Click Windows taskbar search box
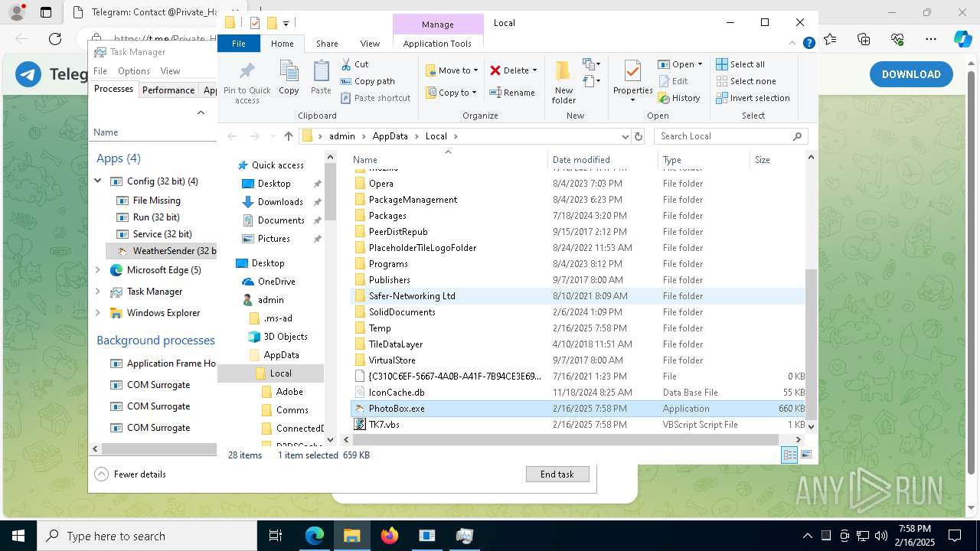Screen dimensions: 980x551 (x=147, y=536)
